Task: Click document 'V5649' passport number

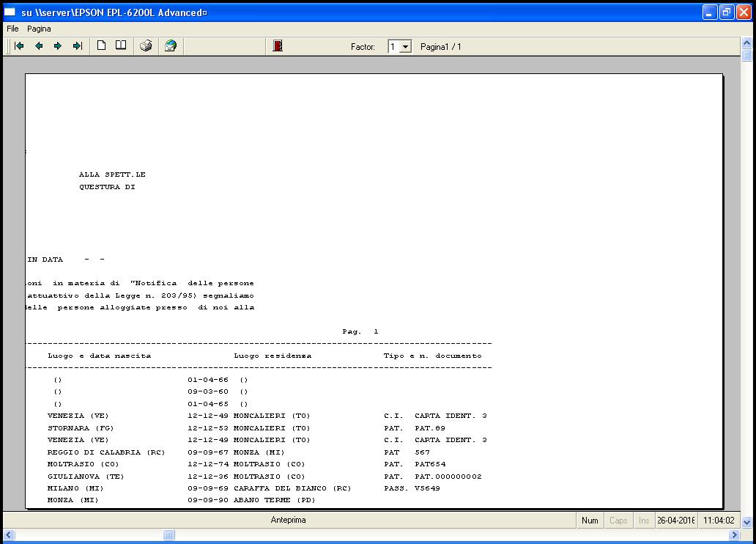Action: [x=427, y=488]
